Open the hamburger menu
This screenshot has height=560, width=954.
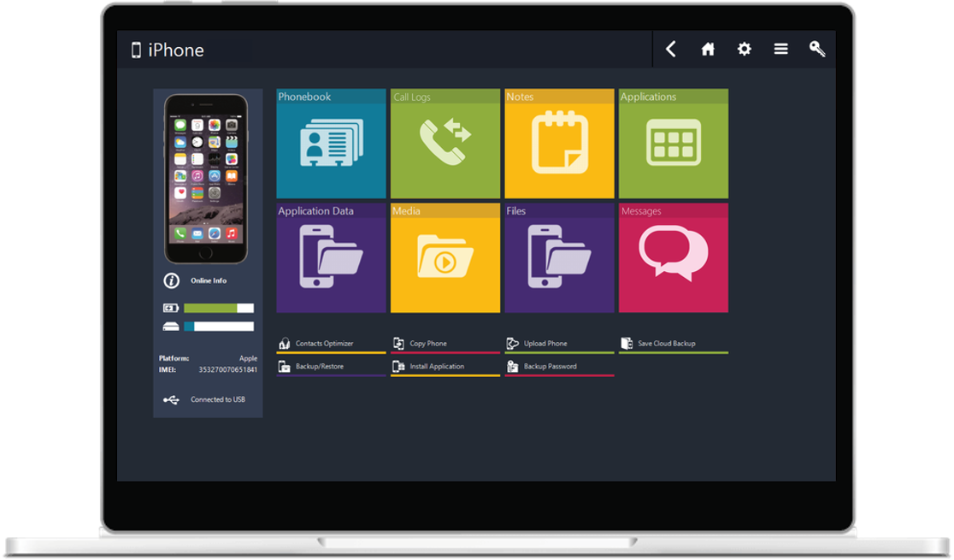pos(780,49)
